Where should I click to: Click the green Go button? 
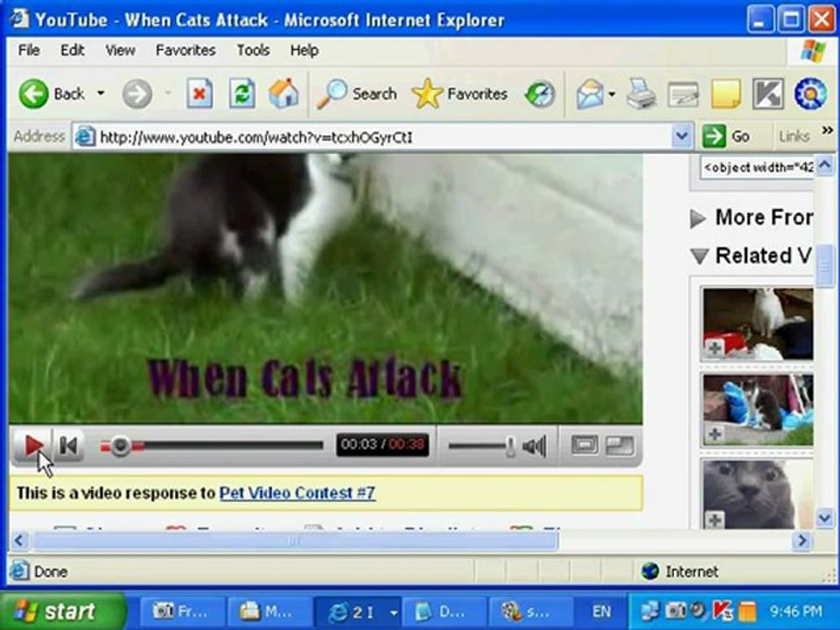pos(726,136)
